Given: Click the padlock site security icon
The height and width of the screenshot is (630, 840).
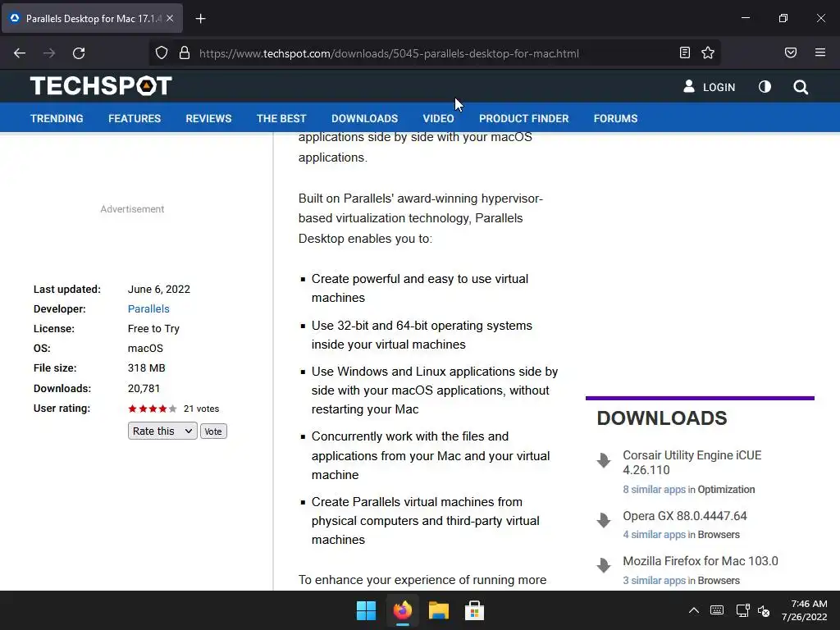Looking at the screenshot, I should point(185,53).
